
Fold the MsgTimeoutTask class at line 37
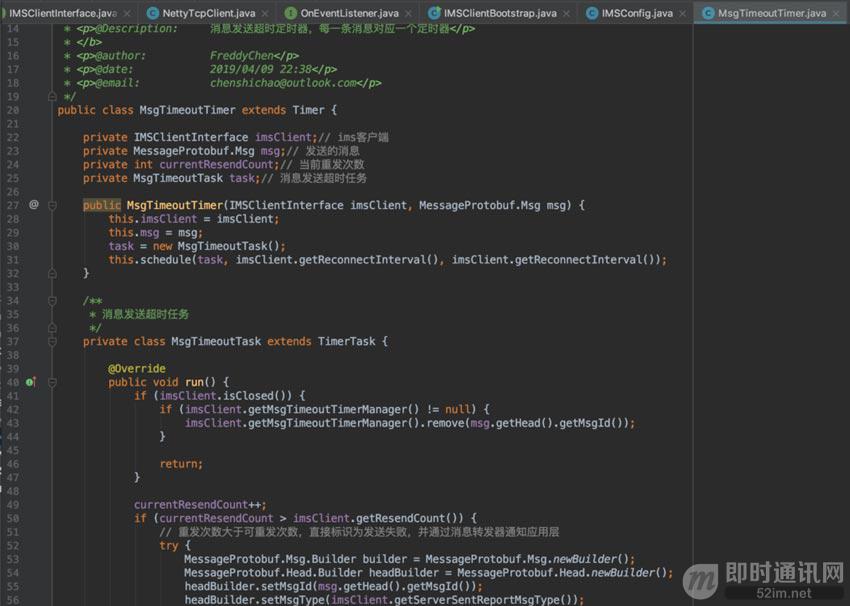[52, 341]
